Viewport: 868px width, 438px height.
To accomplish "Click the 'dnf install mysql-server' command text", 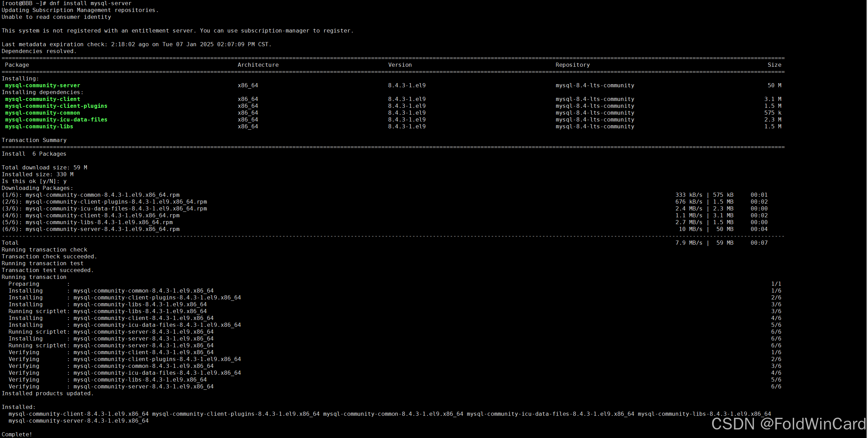I will coord(90,3).
